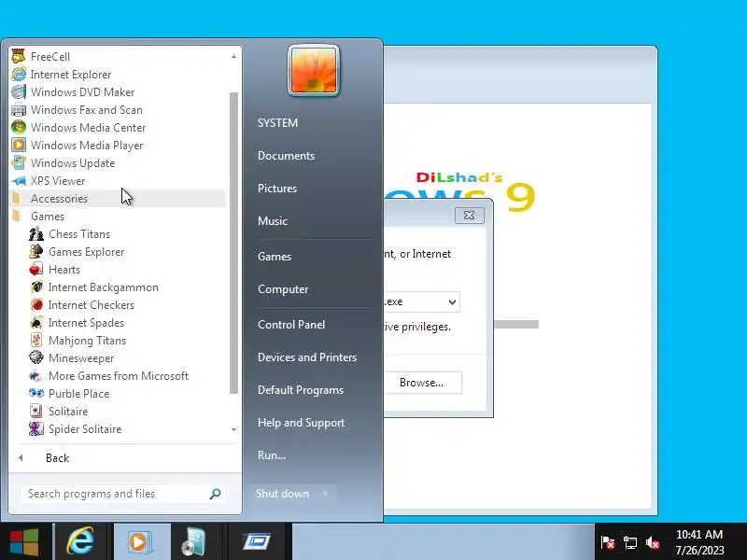
Task: Click the Windows Start button
Action: [24, 541]
